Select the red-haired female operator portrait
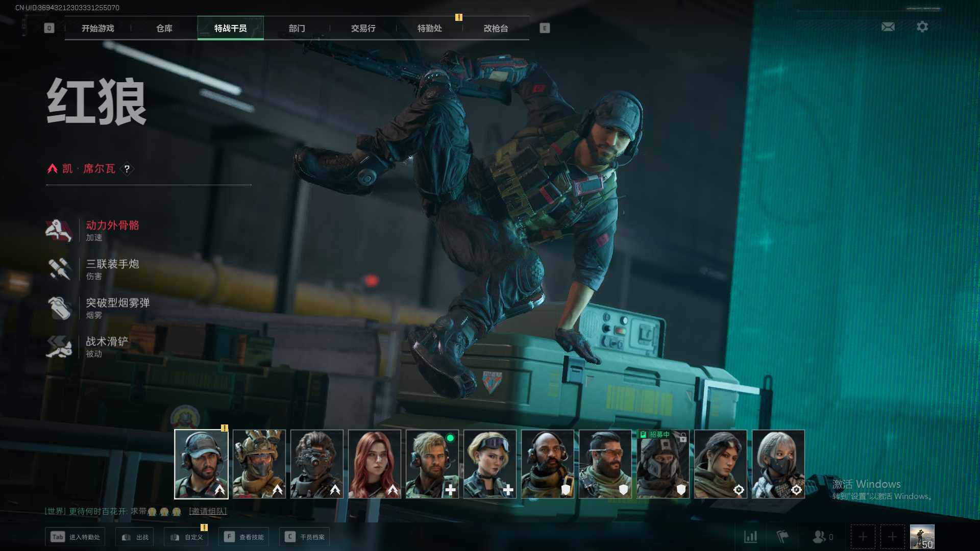 point(375,464)
